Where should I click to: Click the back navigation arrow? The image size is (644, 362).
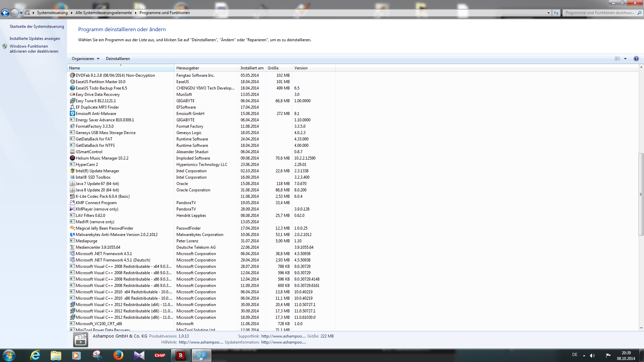coord(5,13)
